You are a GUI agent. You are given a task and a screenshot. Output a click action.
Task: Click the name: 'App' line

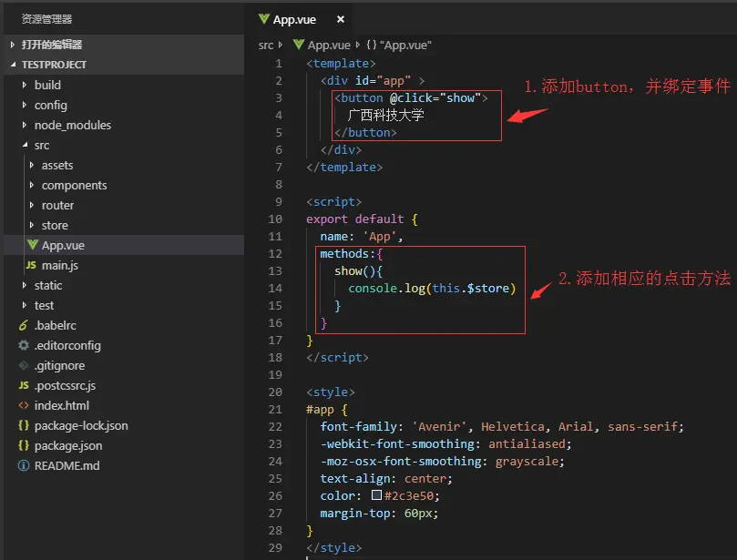362,237
